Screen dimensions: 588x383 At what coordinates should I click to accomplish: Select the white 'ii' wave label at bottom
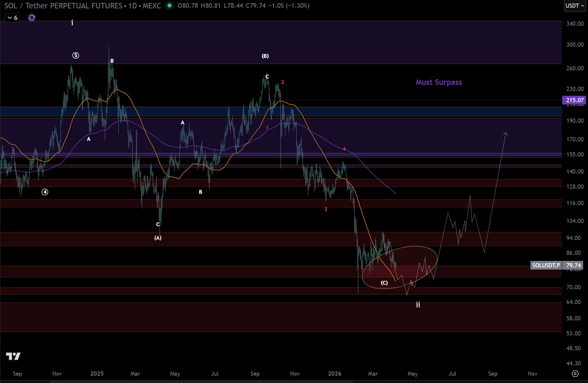[418, 305]
